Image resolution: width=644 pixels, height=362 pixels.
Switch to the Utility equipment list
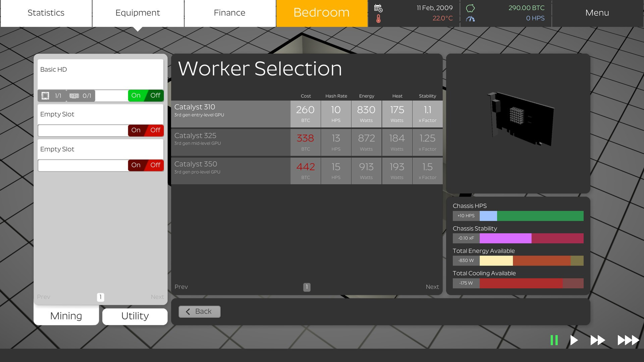click(135, 316)
